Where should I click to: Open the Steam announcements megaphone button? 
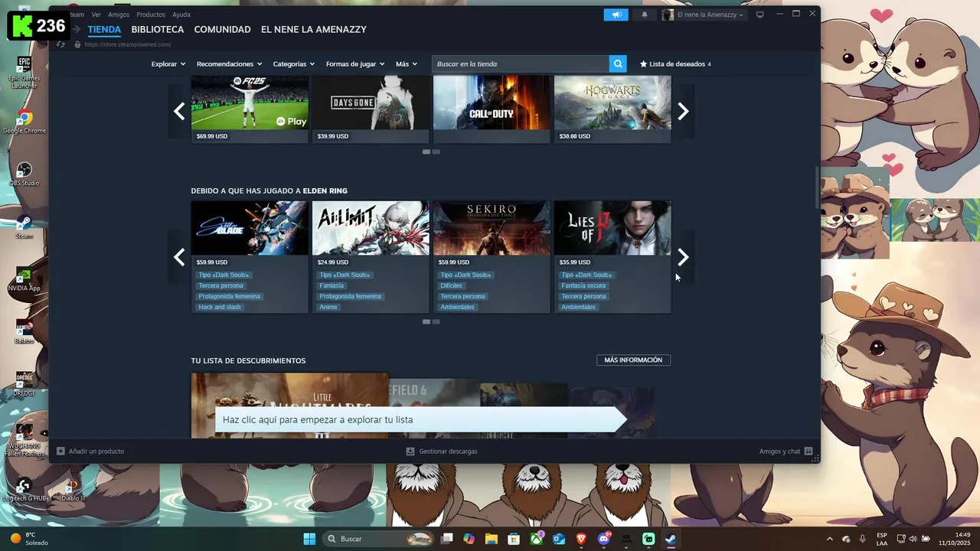[616, 15]
